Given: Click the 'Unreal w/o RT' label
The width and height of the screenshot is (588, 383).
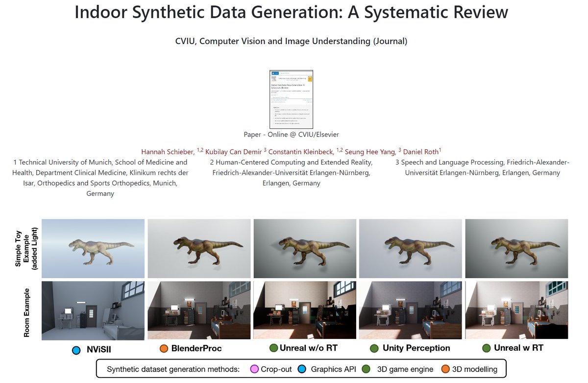Looking at the screenshot, I should click(x=309, y=348).
